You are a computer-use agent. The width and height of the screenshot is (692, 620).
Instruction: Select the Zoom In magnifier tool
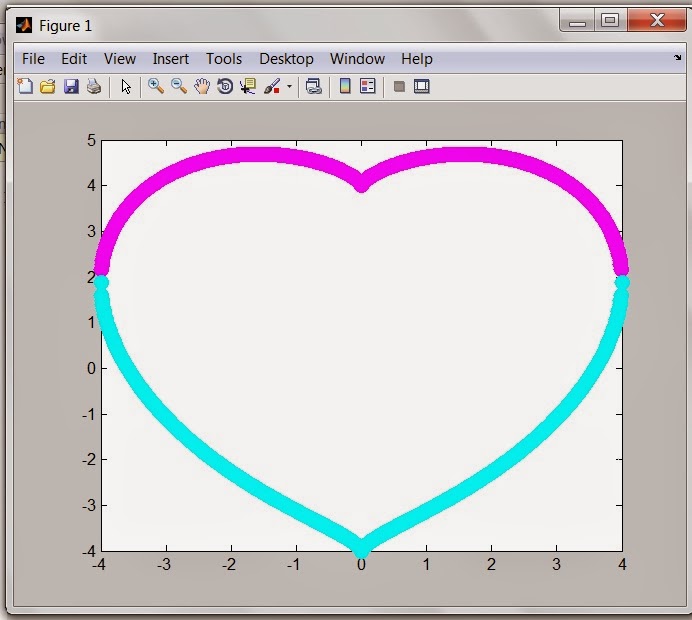(x=155, y=87)
